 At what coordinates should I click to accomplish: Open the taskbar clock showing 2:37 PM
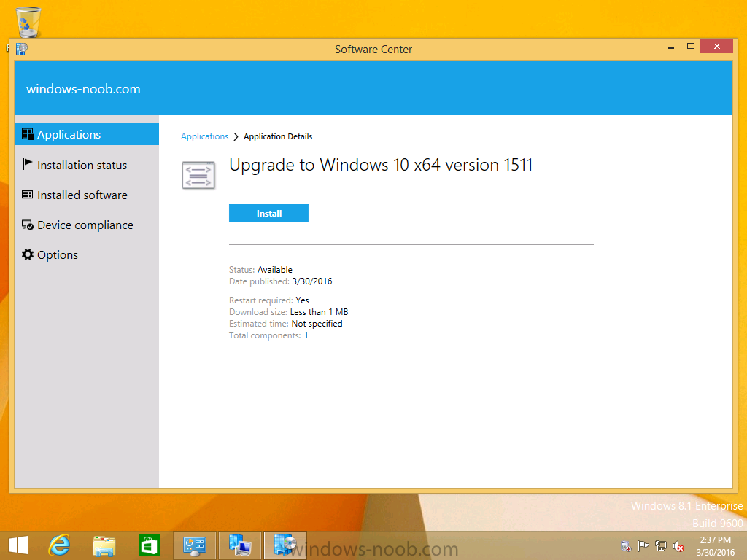715,546
